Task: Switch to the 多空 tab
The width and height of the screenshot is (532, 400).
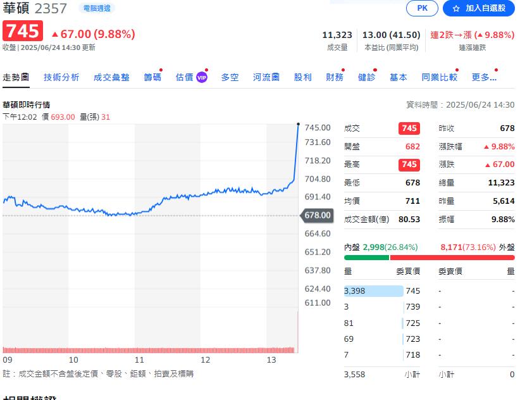Action: click(x=230, y=77)
